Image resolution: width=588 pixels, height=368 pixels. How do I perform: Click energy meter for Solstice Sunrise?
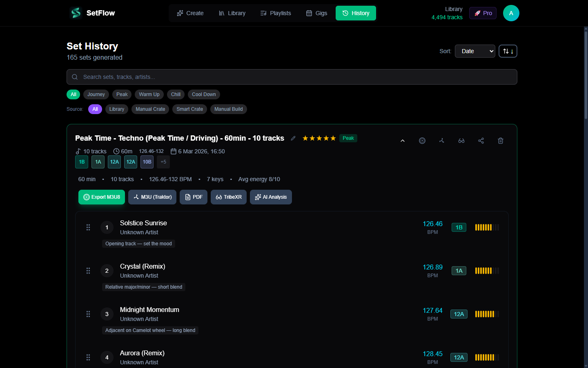487,227
